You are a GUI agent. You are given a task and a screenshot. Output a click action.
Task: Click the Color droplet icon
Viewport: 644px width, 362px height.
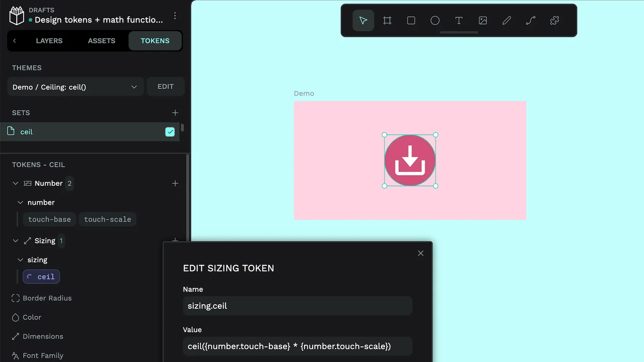[x=16, y=317]
